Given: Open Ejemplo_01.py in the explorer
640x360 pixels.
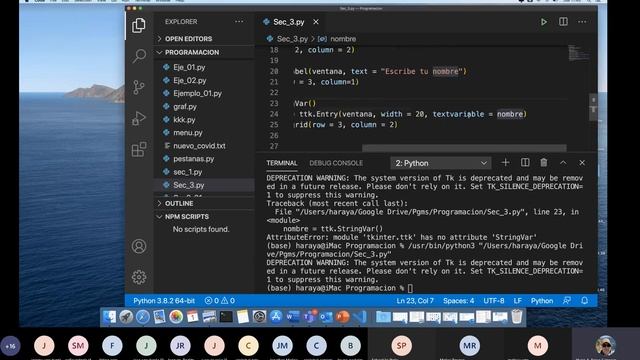Looking at the screenshot, I should click(204, 93).
